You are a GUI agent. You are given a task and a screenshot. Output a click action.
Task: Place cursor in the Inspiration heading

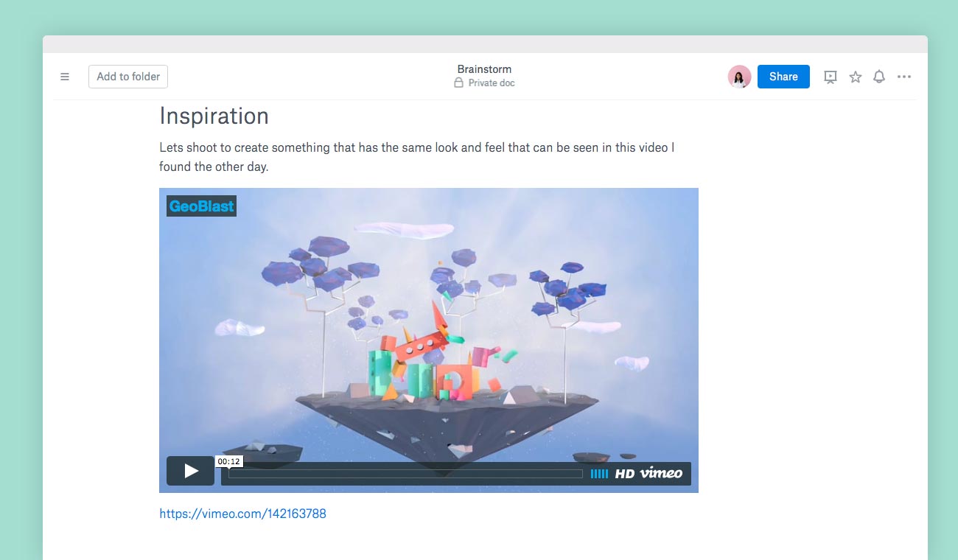[214, 116]
